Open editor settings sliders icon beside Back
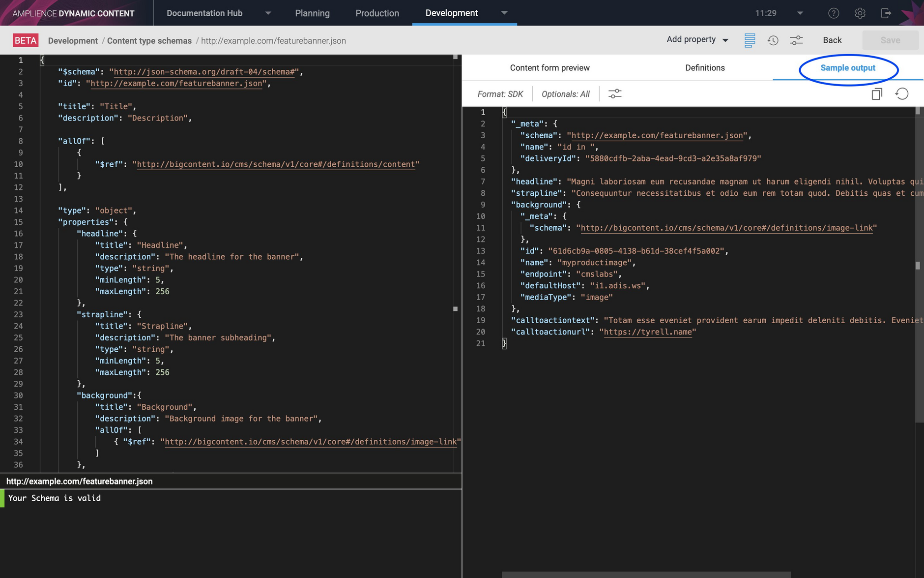 coord(796,40)
